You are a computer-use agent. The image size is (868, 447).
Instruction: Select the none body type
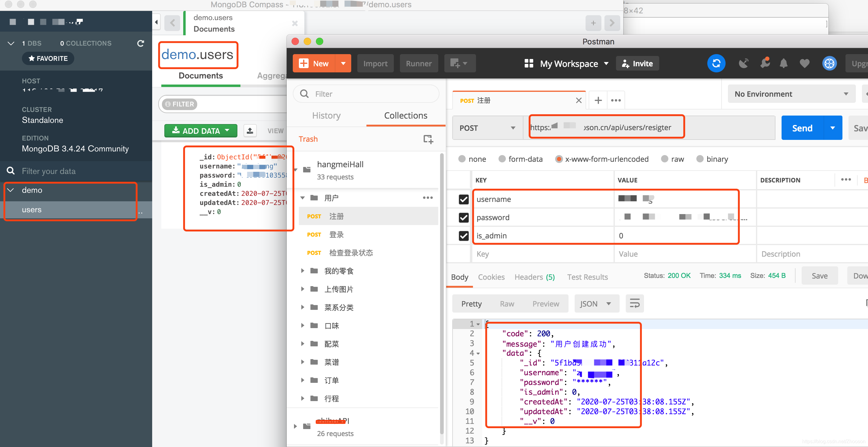pyautogui.click(x=462, y=159)
